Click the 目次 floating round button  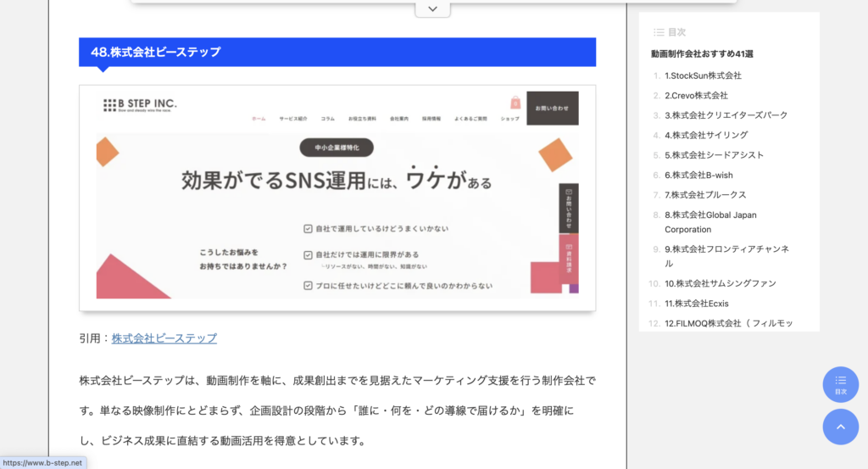(x=840, y=384)
